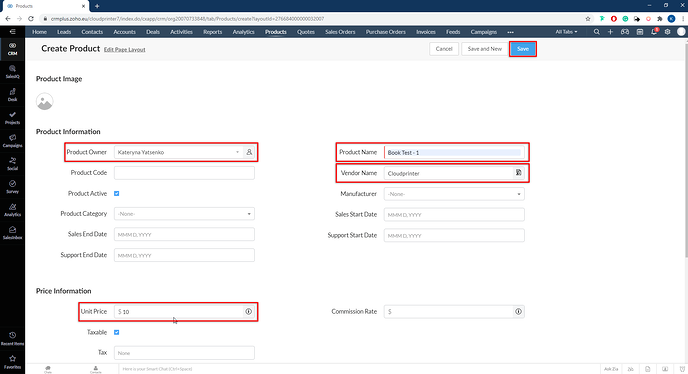Click the Unit Price info icon

(x=248, y=312)
